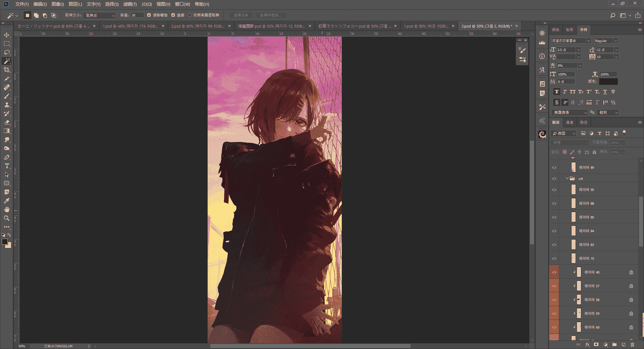The width and height of the screenshot is (644, 349).
Task: Open the layer filter type dropdown (类型)
Action: pos(564,133)
